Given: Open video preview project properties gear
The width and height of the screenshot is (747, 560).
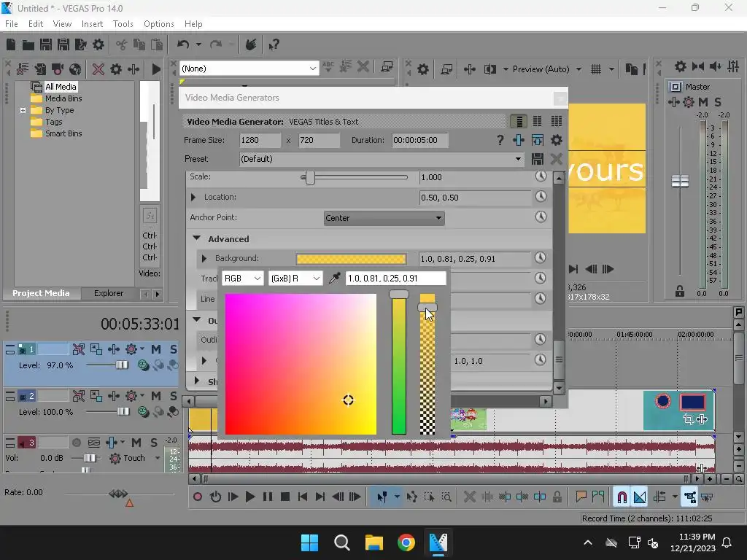Looking at the screenshot, I should [422, 69].
